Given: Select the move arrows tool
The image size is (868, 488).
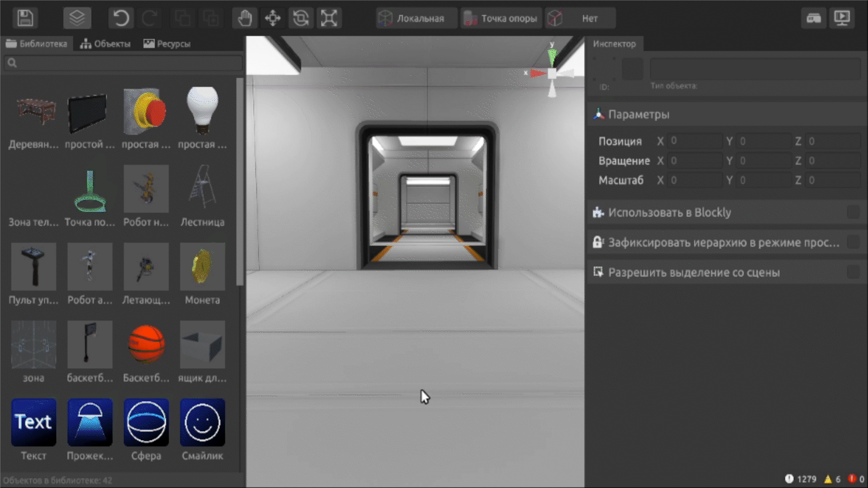Looking at the screenshot, I should (273, 18).
